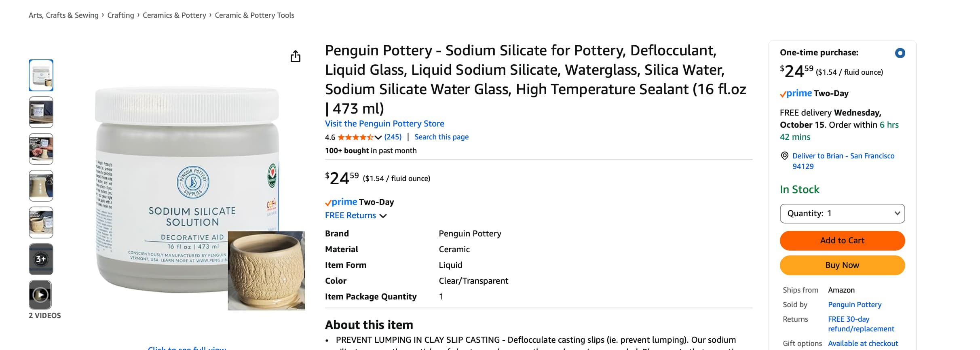Click the 4.6 star rating icons
The height and width of the screenshot is (350, 980).
click(x=355, y=137)
